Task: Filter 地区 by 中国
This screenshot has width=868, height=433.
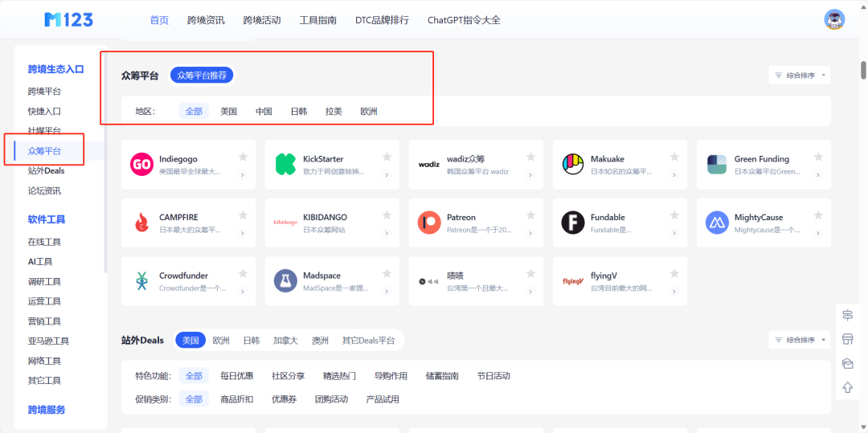Action: [x=264, y=111]
